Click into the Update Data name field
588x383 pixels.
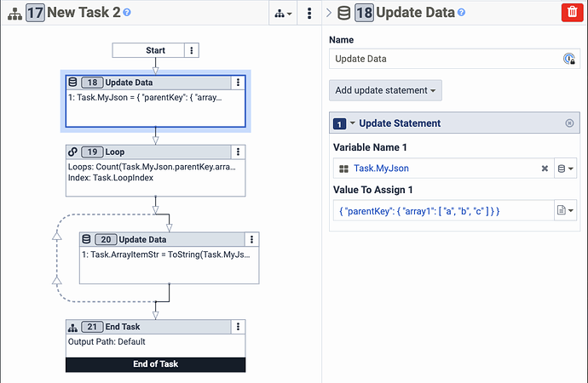coord(447,59)
